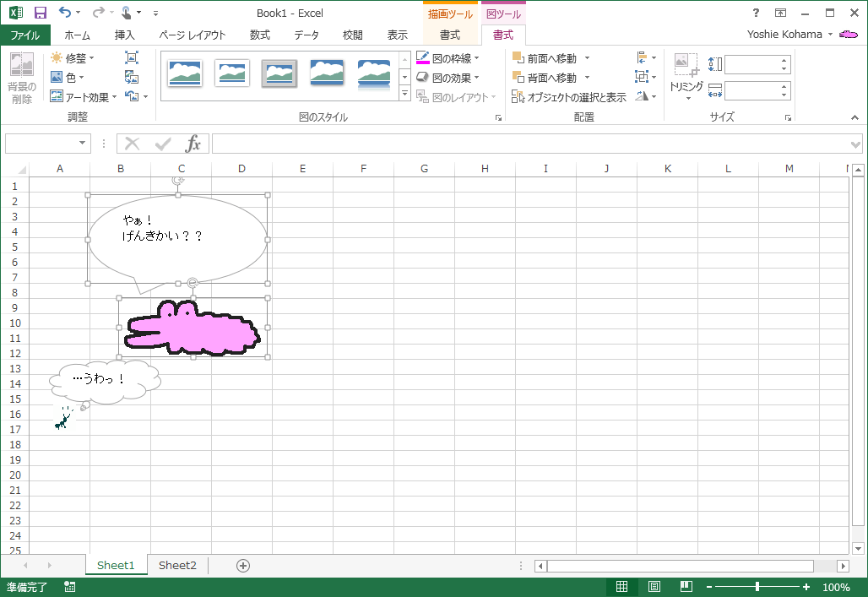868x597 pixels.
Task: Switch to the 描画ツール 書式 tab
Action: click(x=450, y=35)
